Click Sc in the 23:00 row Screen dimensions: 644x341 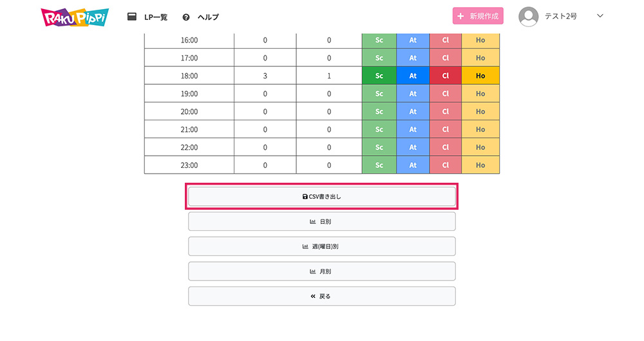click(379, 165)
